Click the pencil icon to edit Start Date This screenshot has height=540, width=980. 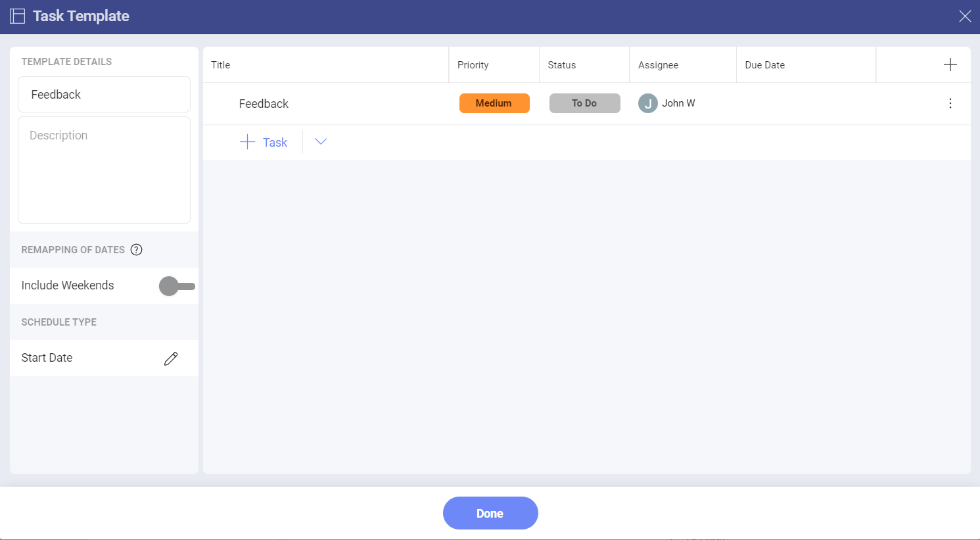tap(171, 358)
